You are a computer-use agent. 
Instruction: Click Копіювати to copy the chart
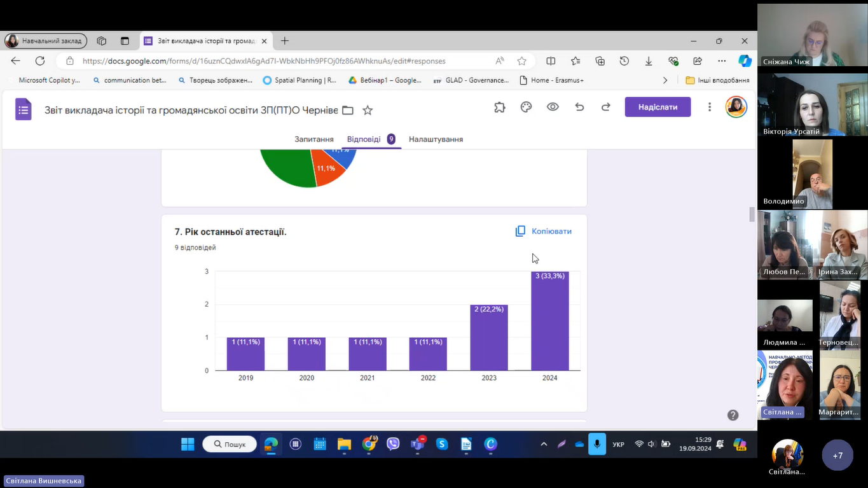pyautogui.click(x=544, y=232)
